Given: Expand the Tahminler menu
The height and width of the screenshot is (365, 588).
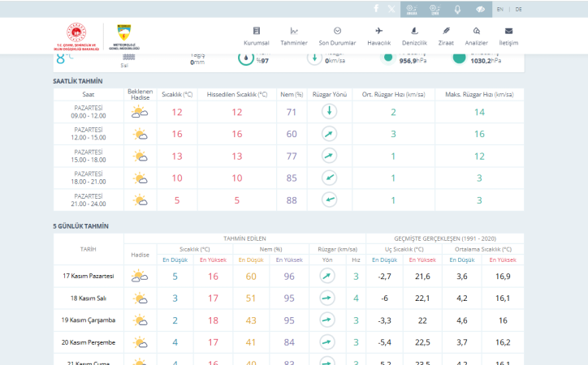Looking at the screenshot, I should click(x=294, y=36).
